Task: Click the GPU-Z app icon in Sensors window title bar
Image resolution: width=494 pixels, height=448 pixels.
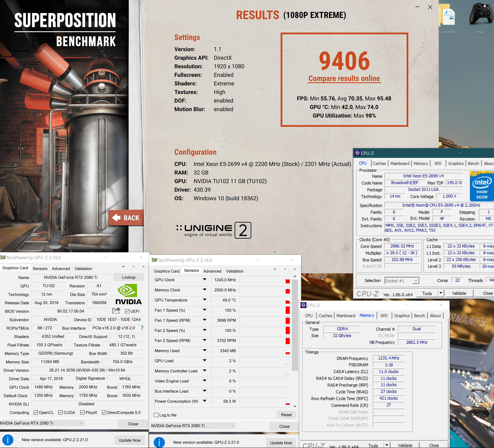Action: coord(154,260)
